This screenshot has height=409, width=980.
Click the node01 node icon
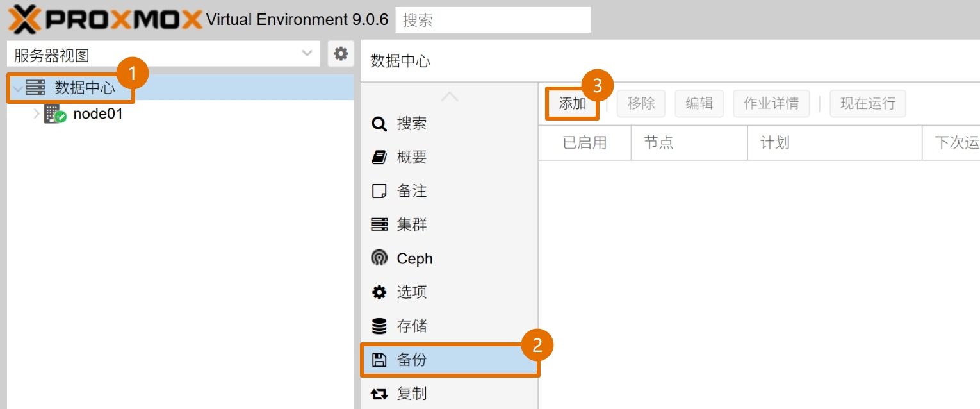pyautogui.click(x=55, y=115)
